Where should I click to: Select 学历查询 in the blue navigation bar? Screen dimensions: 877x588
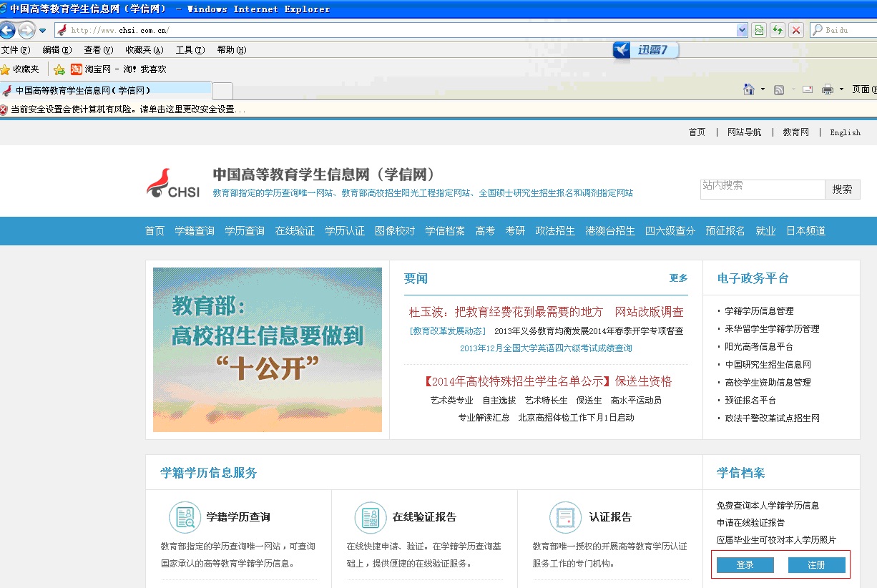(245, 231)
